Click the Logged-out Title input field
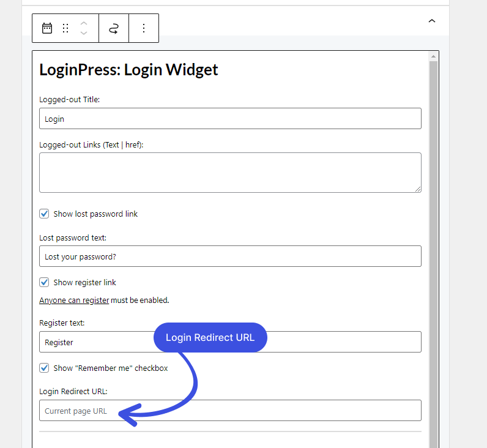Viewport: 487px width, 448px height. coord(230,119)
